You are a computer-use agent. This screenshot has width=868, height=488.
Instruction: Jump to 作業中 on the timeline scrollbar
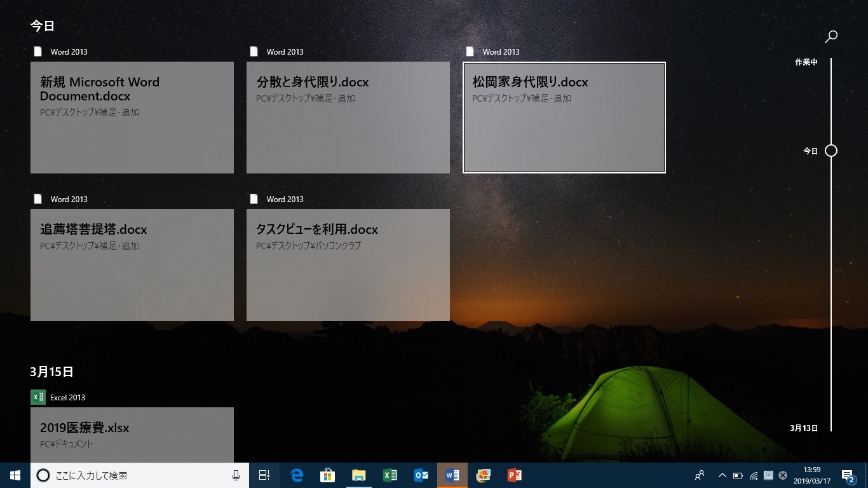pyautogui.click(x=806, y=62)
